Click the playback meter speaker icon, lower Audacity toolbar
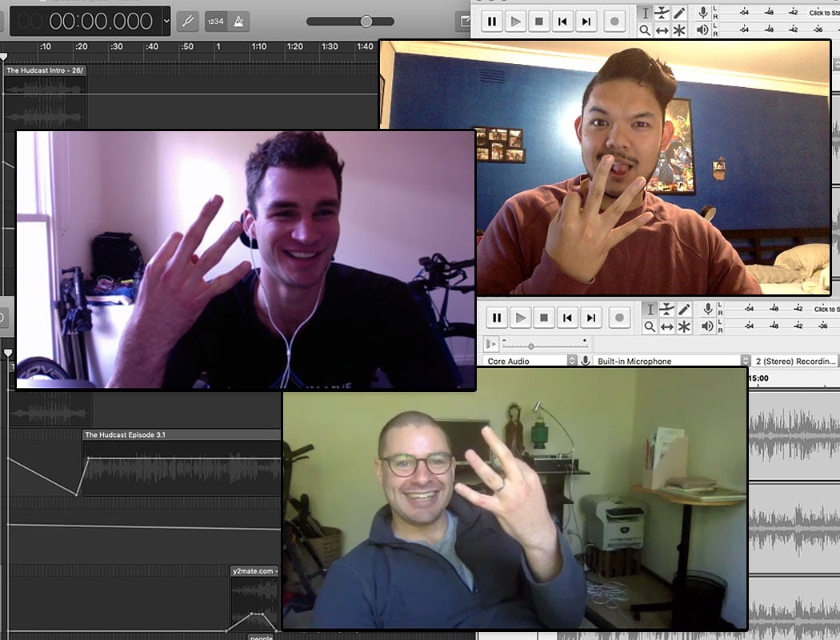The image size is (840, 640). (x=708, y=326)
